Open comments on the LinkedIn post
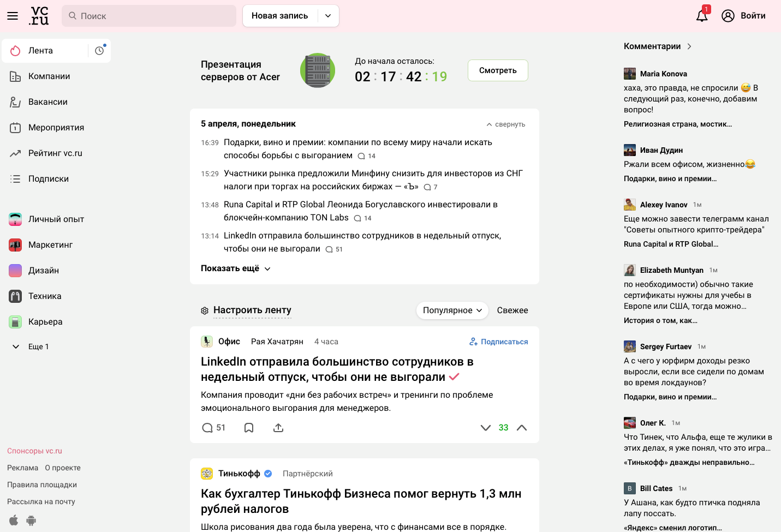The width and height of the screenshot is (781, 532). [213, 428]
